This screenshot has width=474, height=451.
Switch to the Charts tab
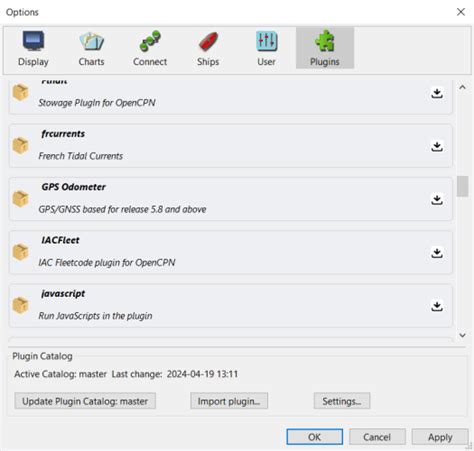[91, 48]
